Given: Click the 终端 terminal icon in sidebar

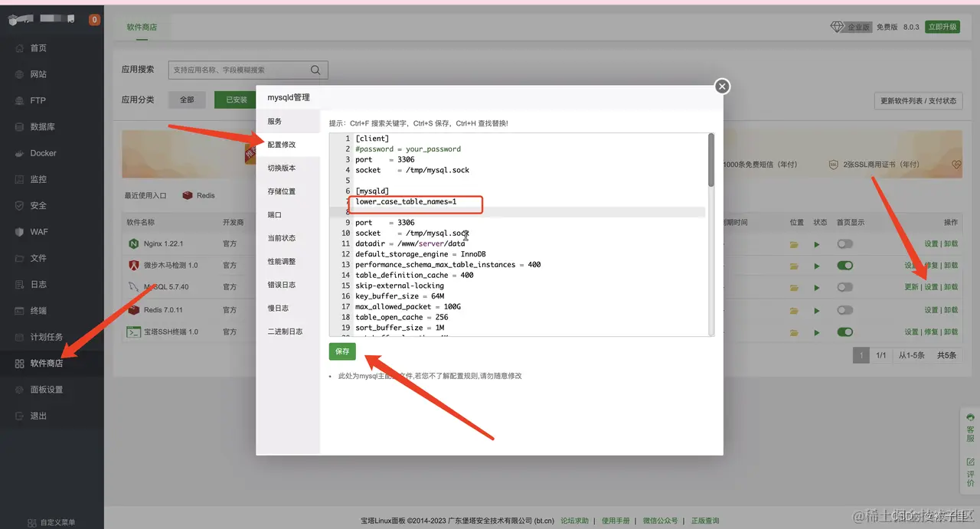Looking at the screenshot, I should coord(20,311).
